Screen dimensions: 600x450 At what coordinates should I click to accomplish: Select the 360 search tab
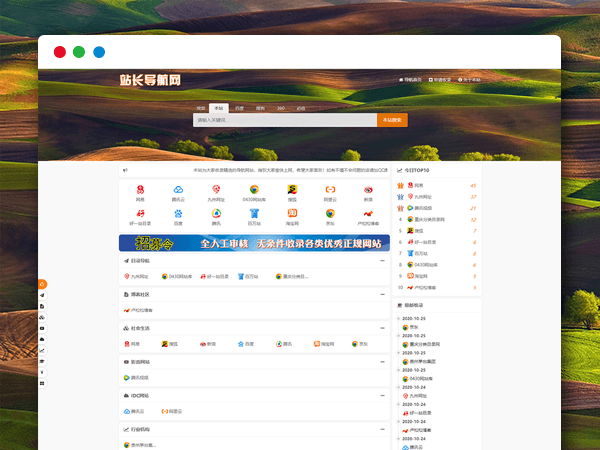click(281, 107)
